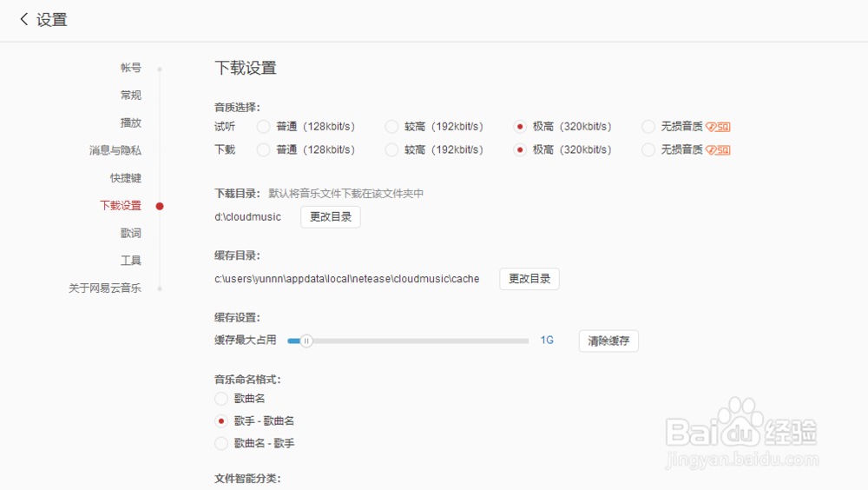Select 试听 无损音质 option
The image size is (868, 490).
click(x=648, y=127)
